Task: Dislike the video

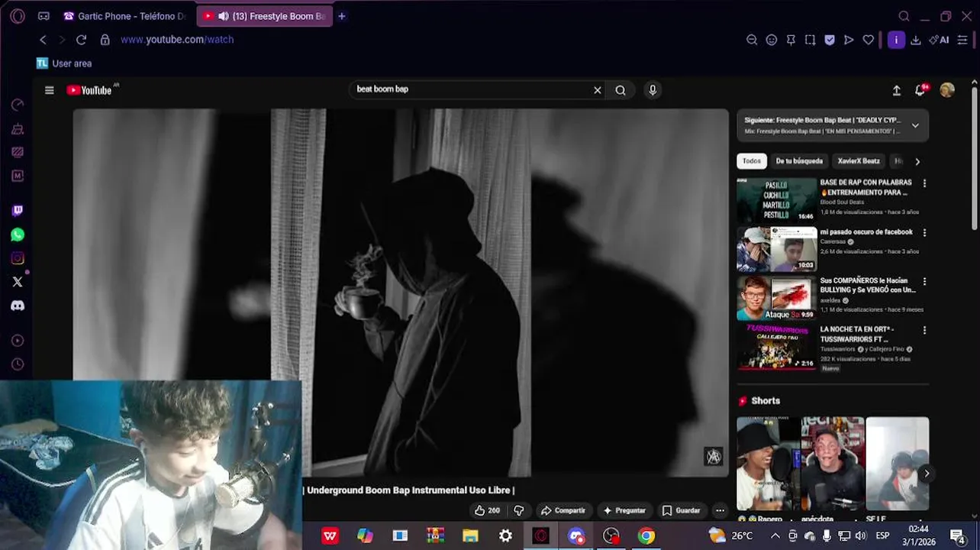Action: pos(519,510)
